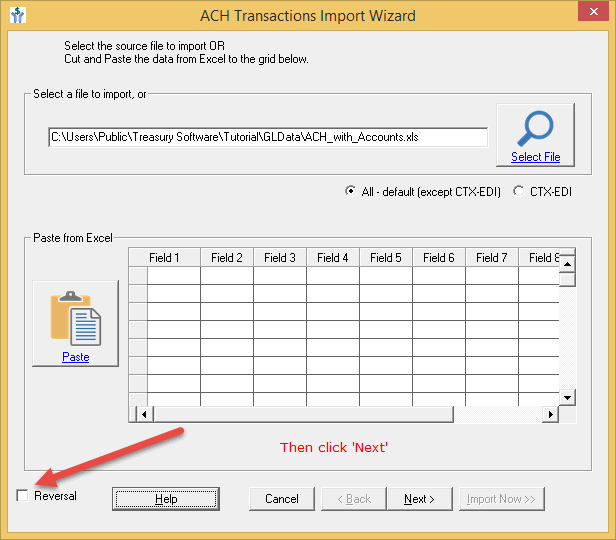Select the All - default radio option

point(349,192)
